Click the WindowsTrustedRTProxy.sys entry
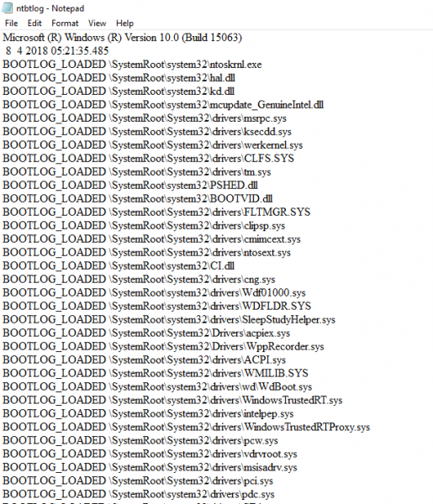This screenshot has width=433, height=504. tap(187, 428)
